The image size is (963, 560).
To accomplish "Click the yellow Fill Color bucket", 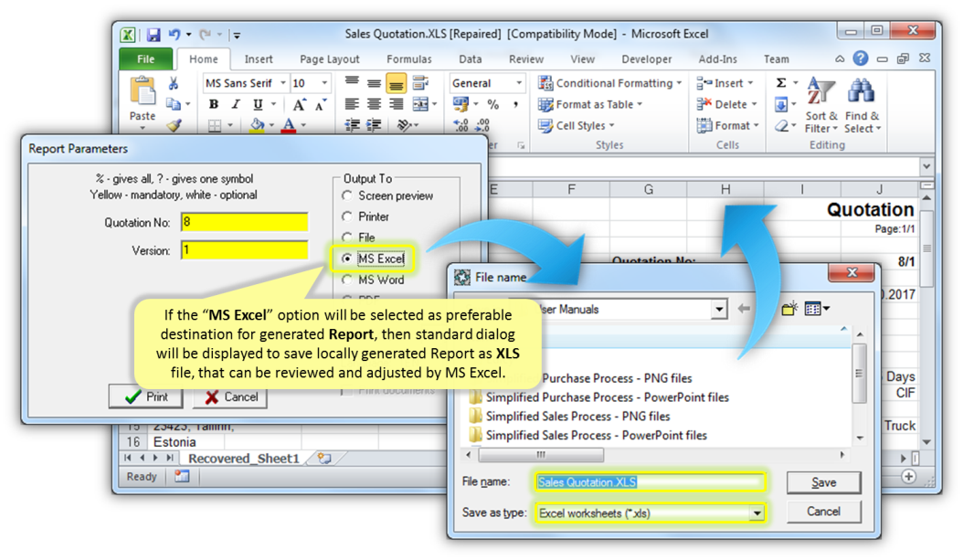I will point(257,125).
